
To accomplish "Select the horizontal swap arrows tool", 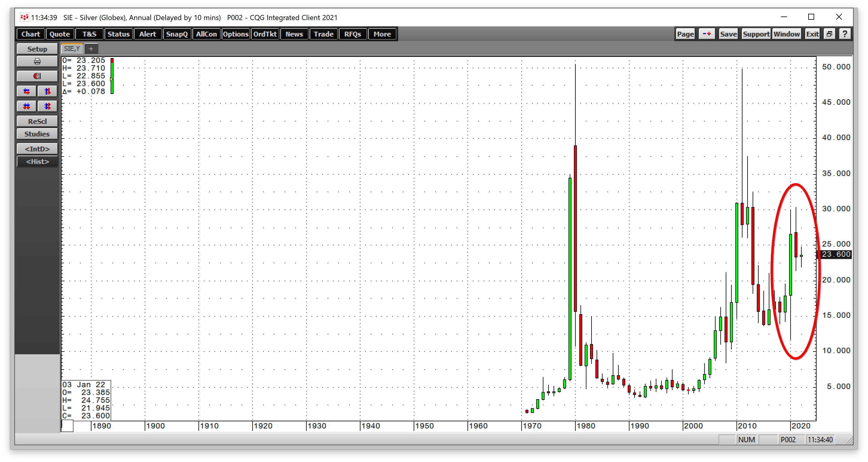I will [x=26, y=91].
